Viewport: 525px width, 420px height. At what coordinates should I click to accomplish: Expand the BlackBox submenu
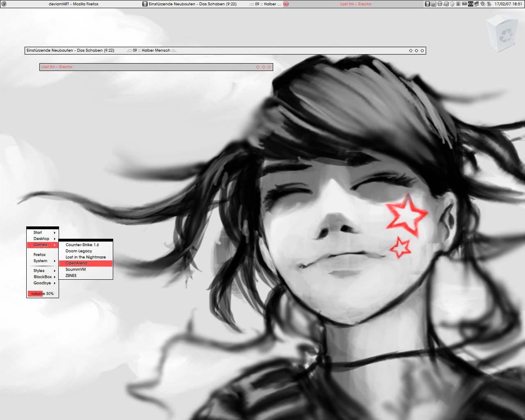point(43,277)
